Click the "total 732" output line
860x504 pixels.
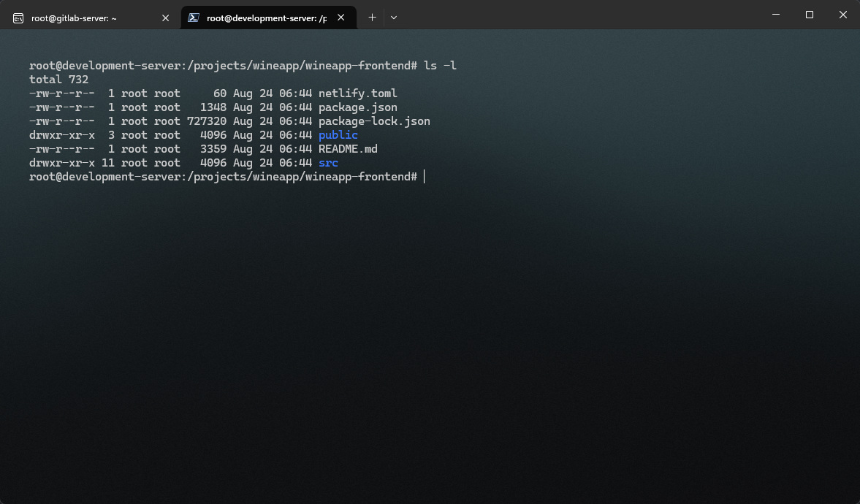(x=58, y=80)
